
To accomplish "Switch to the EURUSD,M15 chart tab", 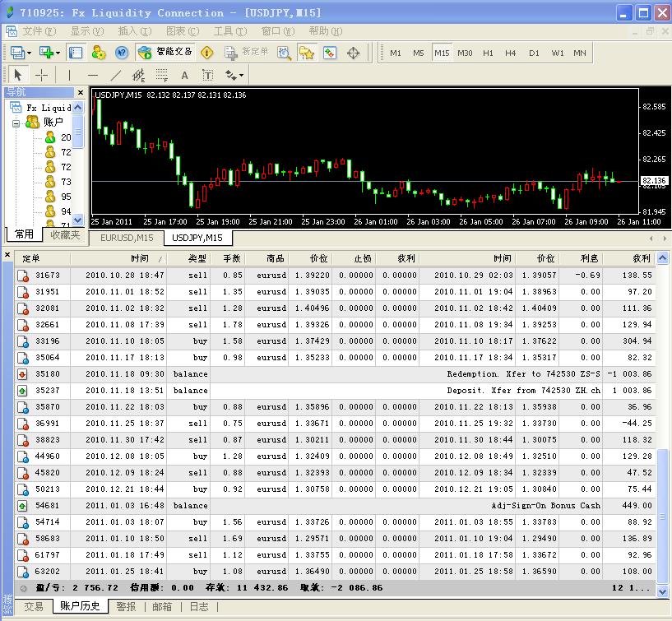I will (x=126, y=238).
